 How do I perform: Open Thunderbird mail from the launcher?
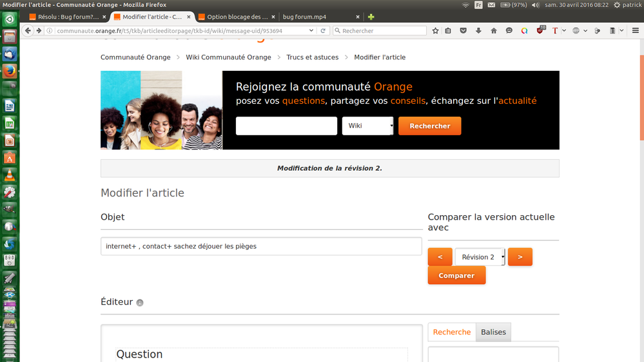(10, 53)
